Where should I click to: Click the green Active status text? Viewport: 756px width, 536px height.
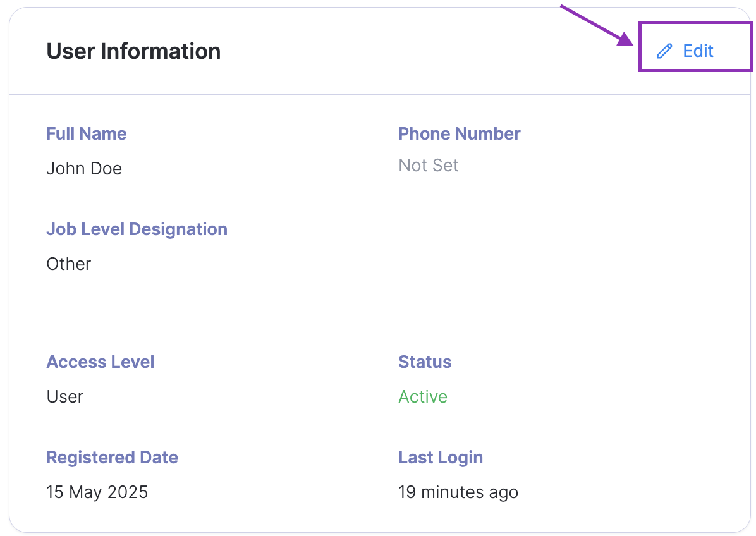(423, 397)
